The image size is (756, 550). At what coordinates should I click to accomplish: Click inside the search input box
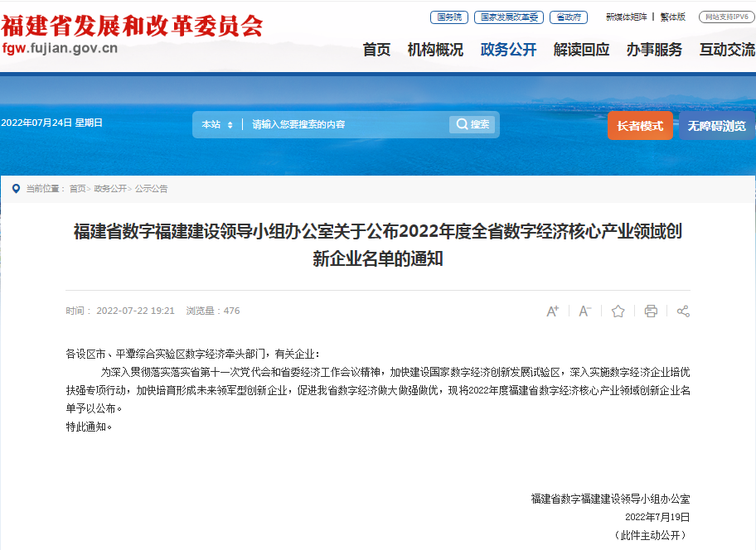(x=340, y=123)
